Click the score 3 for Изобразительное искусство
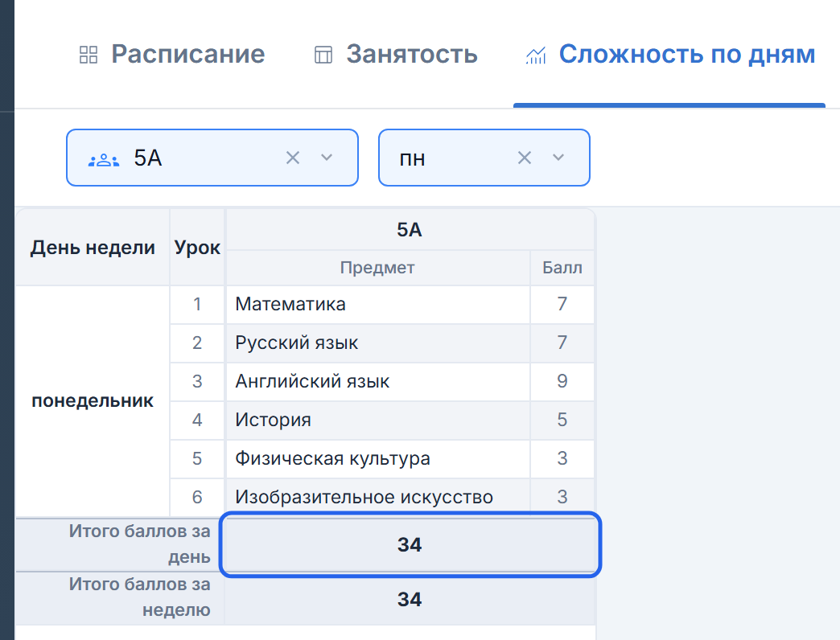The image size is (840, 640). 562,497
